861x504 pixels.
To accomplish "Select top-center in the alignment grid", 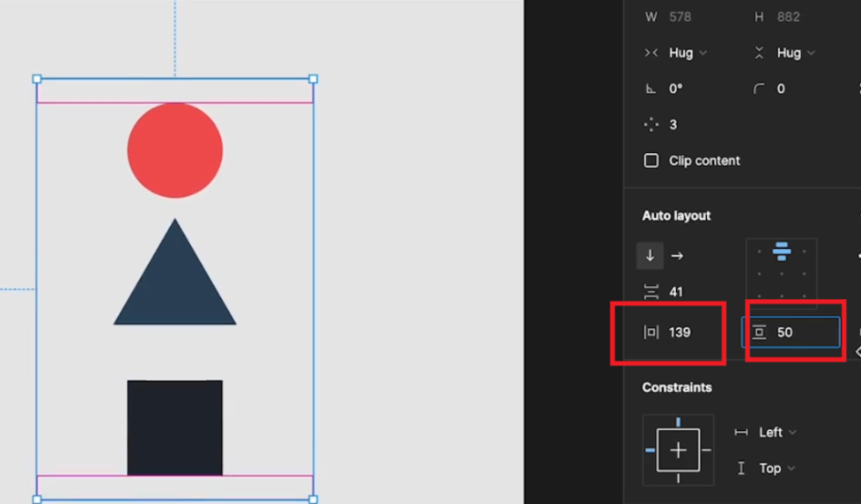I will click(782, 252).
